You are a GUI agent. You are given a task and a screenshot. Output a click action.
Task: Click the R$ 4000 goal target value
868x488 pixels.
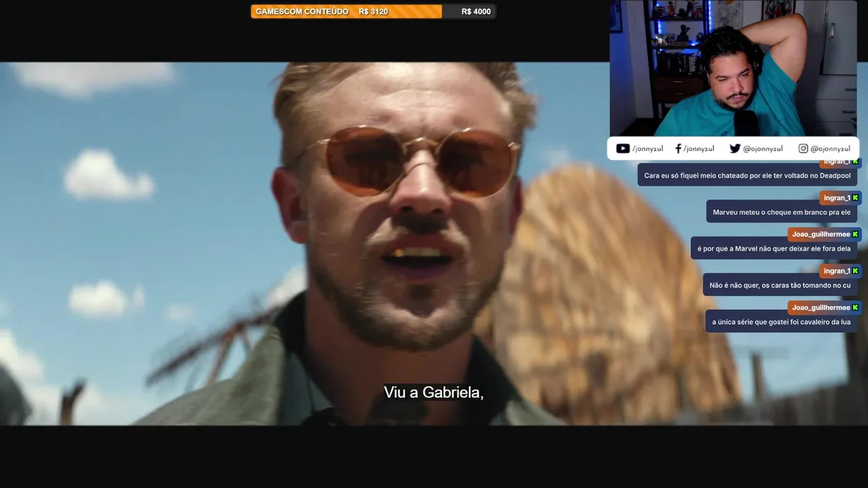coord(476,12)
